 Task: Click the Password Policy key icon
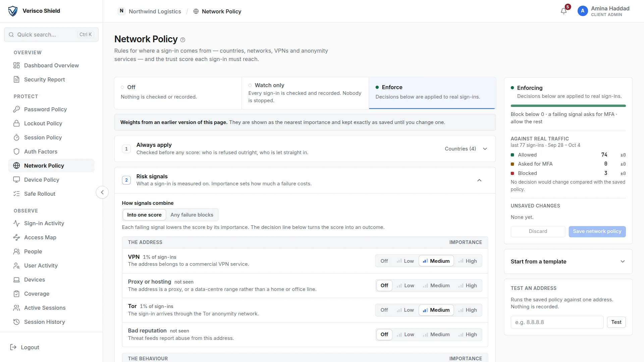point(16,109)
